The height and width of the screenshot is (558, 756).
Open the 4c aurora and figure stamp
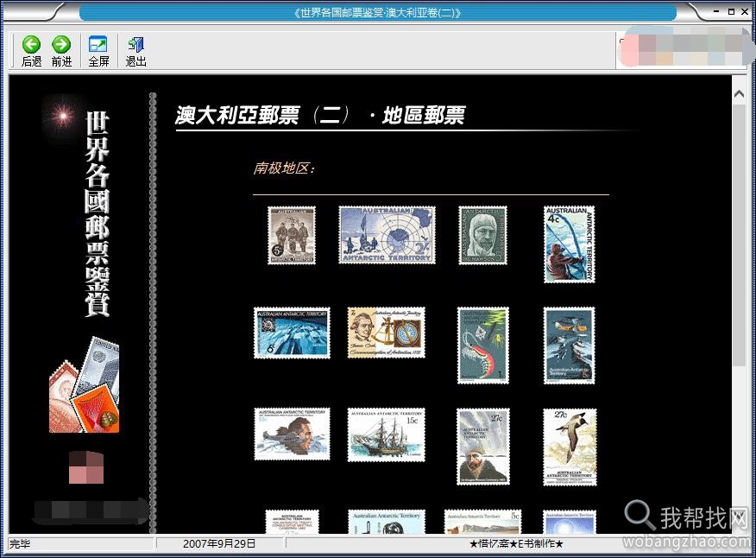pos(570,244)
